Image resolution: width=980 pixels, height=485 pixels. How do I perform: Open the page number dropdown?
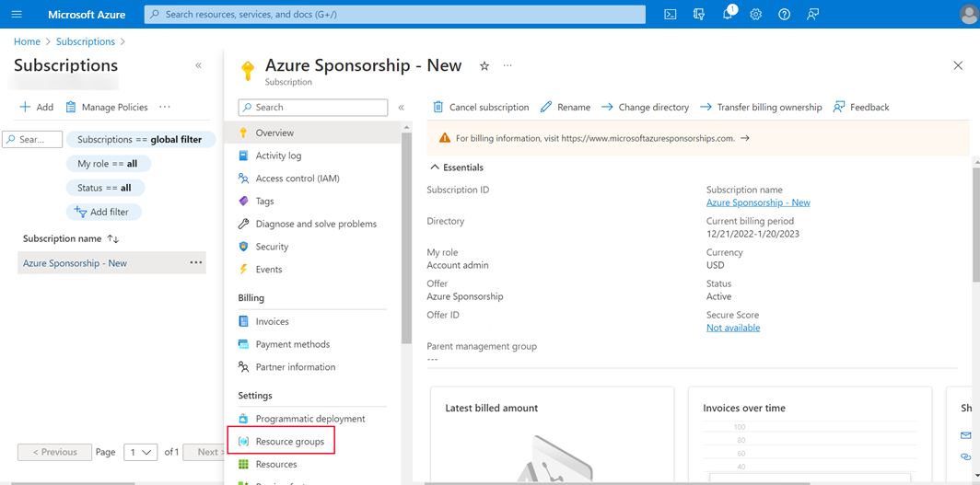pyautogui.click(x=141, y=452)
